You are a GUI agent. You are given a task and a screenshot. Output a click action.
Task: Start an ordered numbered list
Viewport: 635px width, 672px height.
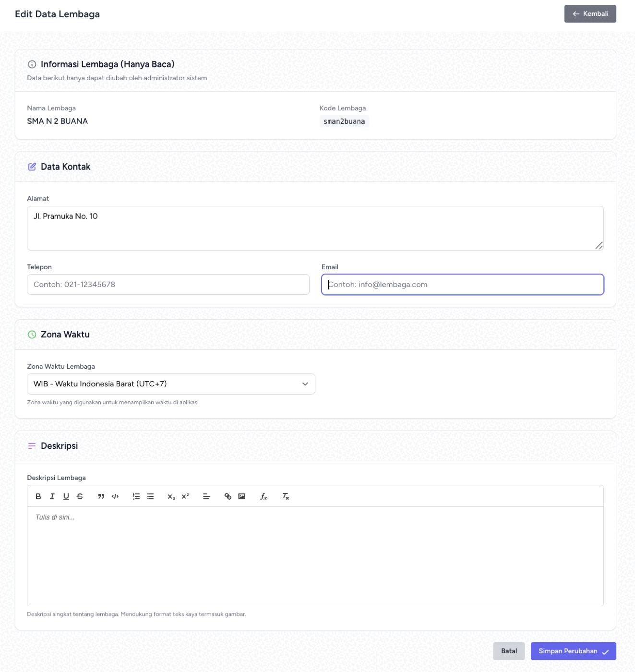[x=136, y=496]
